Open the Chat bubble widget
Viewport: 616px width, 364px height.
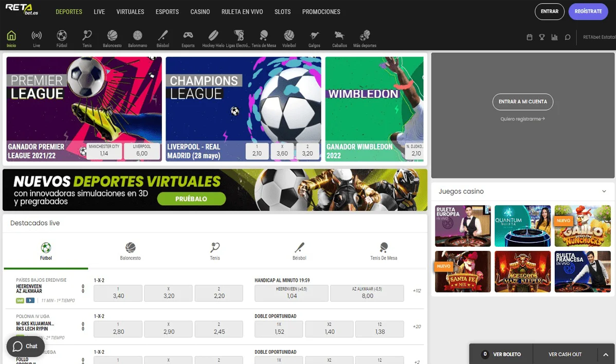tap(26, 347)
